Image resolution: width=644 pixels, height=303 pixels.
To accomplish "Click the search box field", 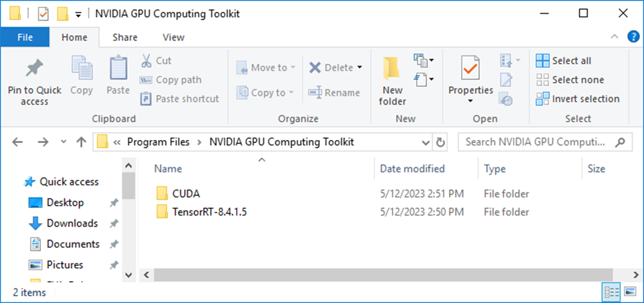I will 536,143.
